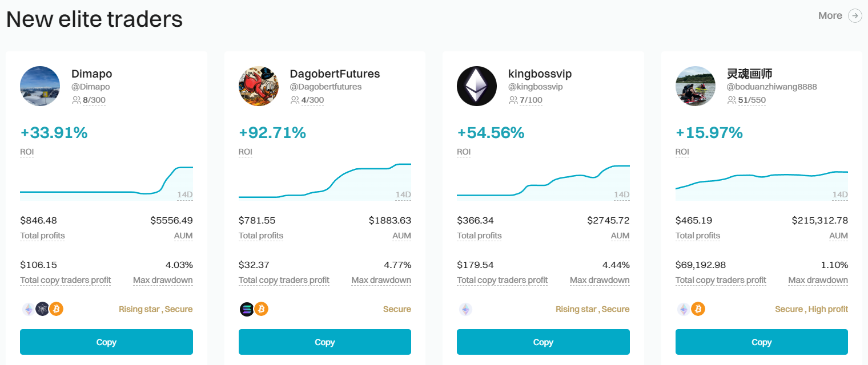Copy trader Dimapo

106,342
